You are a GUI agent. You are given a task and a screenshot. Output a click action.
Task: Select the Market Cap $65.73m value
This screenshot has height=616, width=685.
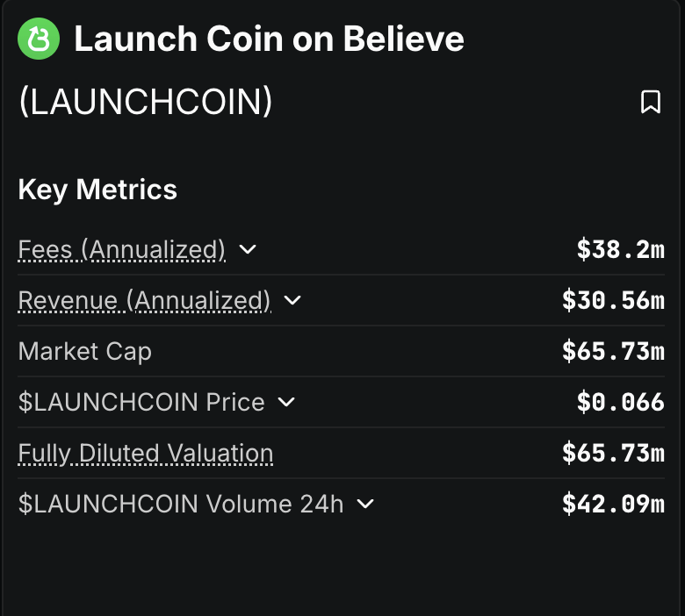613,352
